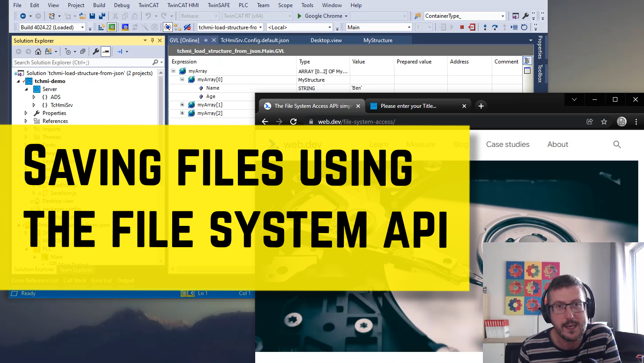
Task: Click the Step Into debug icon
Action: 485,28
